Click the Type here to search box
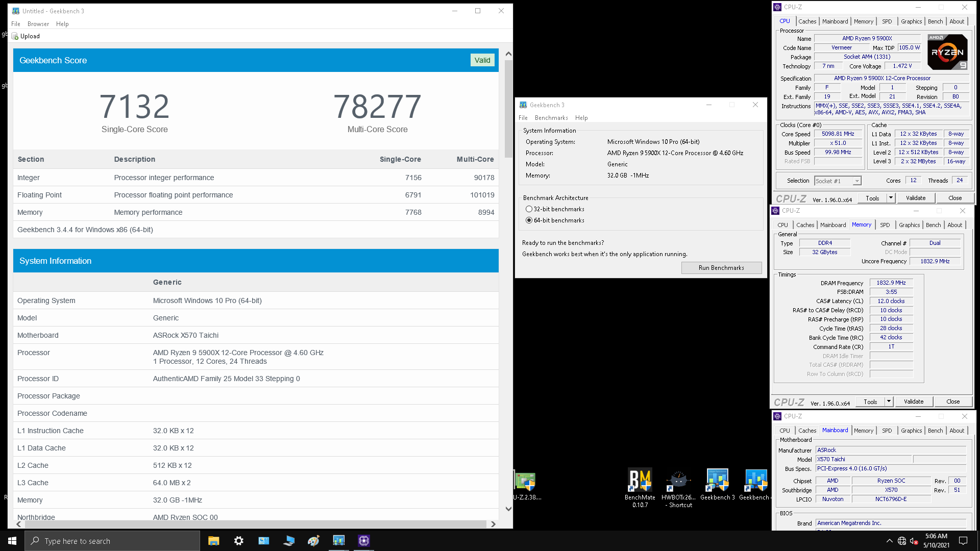 point(112,541)
